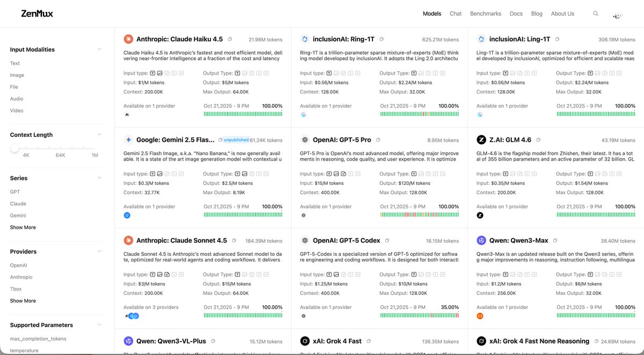Set context length slider to 64K mark
The width and height of the screenshot is (644, 355).
(x=60, y=155)
